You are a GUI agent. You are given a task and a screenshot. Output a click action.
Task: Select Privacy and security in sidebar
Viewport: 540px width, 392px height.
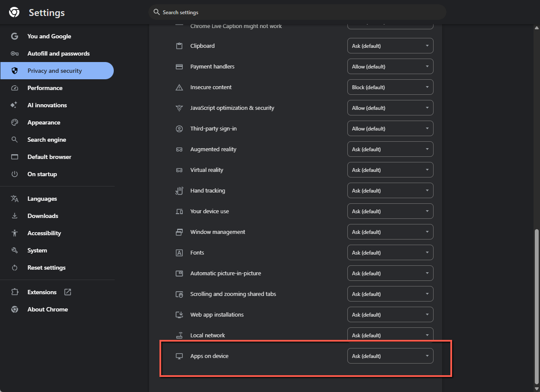[x=57, y=71]
